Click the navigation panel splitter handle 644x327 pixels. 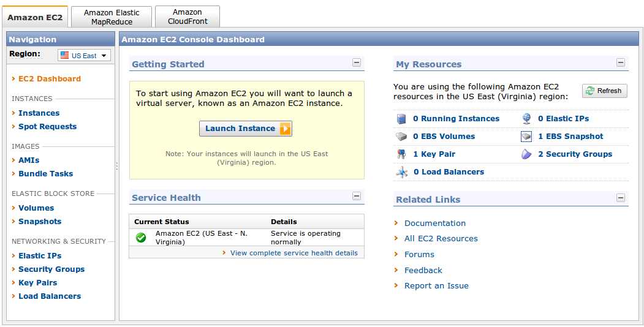117,166
